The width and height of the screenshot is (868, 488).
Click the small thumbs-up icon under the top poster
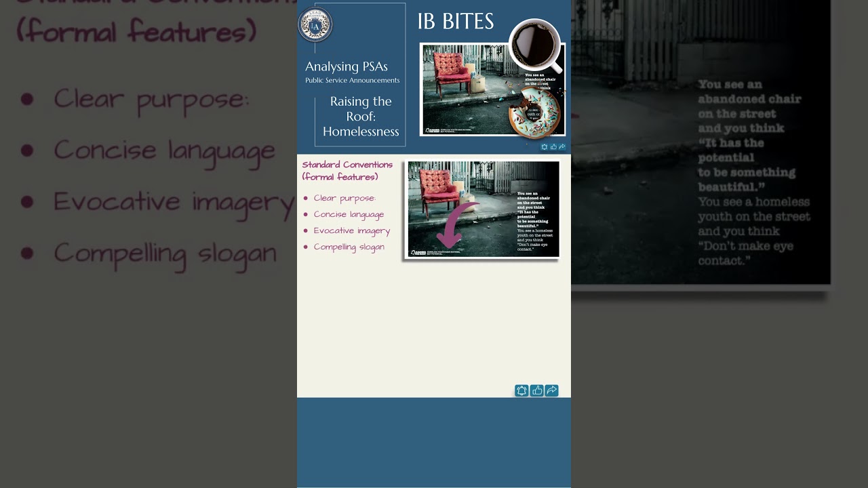[x=553, y=146]
